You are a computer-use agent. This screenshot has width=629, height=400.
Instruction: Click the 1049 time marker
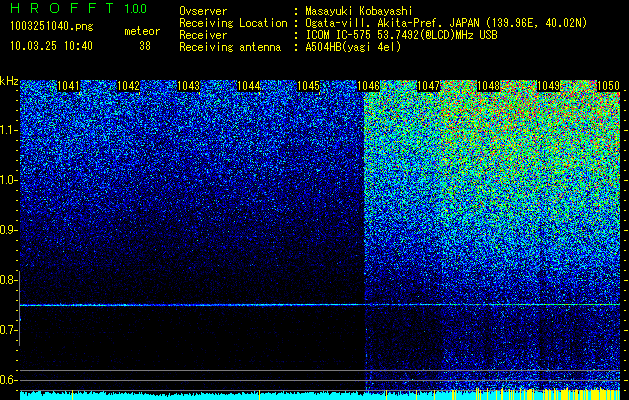tap(548, 86)
